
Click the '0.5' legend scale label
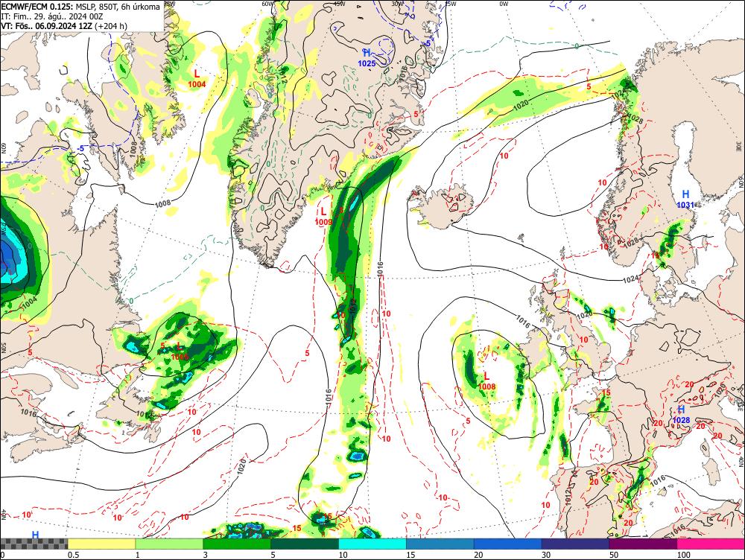click(x=73, y=555)
